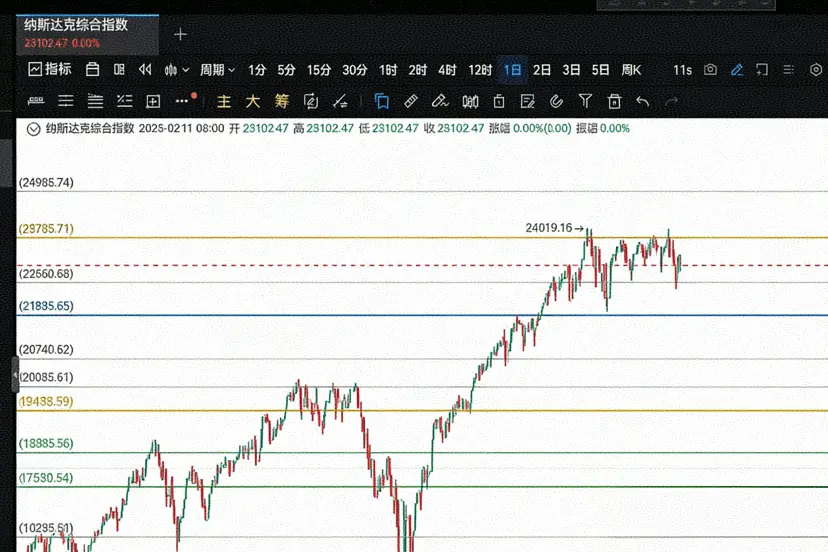Toggle the blue bookmark copy icon
Viewport: 828px width, 552px height.
tap(381, 101)
